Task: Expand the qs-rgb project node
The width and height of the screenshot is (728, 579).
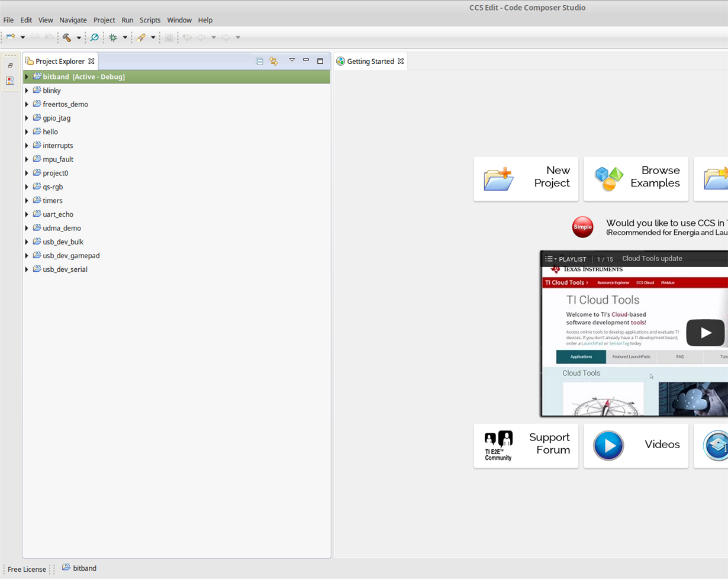Action: 27,186
